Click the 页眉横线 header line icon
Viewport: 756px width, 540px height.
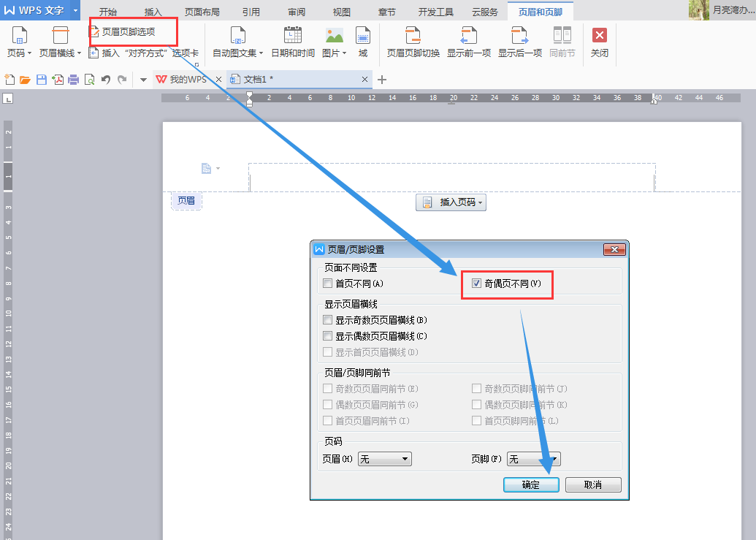pos(61,35)
